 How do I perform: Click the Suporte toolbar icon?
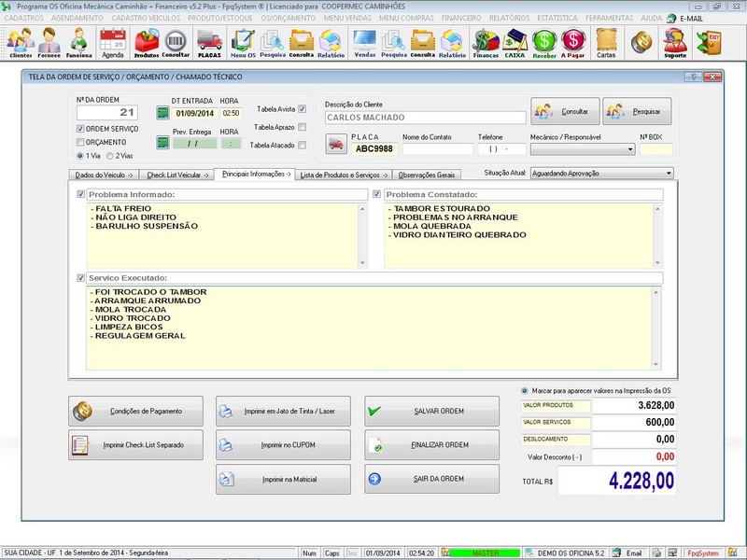coord(674,42)
